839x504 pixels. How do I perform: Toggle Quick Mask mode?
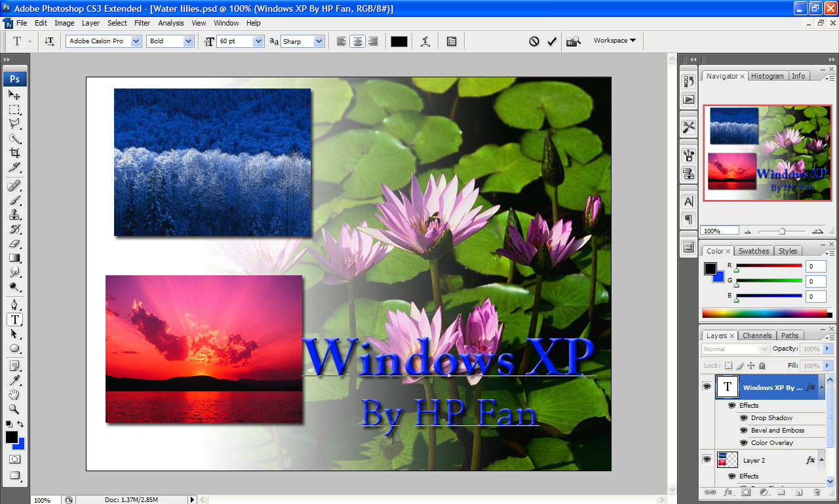coord(14,459)
